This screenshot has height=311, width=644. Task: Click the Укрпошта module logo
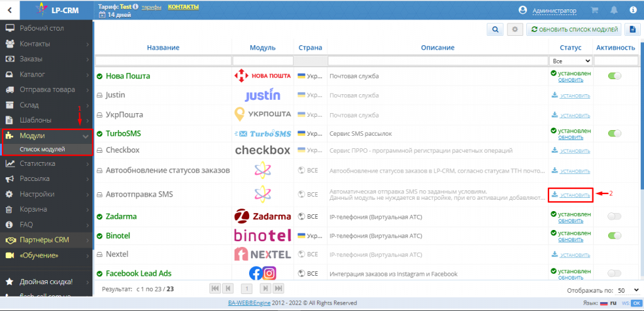(x=262, y=114)
